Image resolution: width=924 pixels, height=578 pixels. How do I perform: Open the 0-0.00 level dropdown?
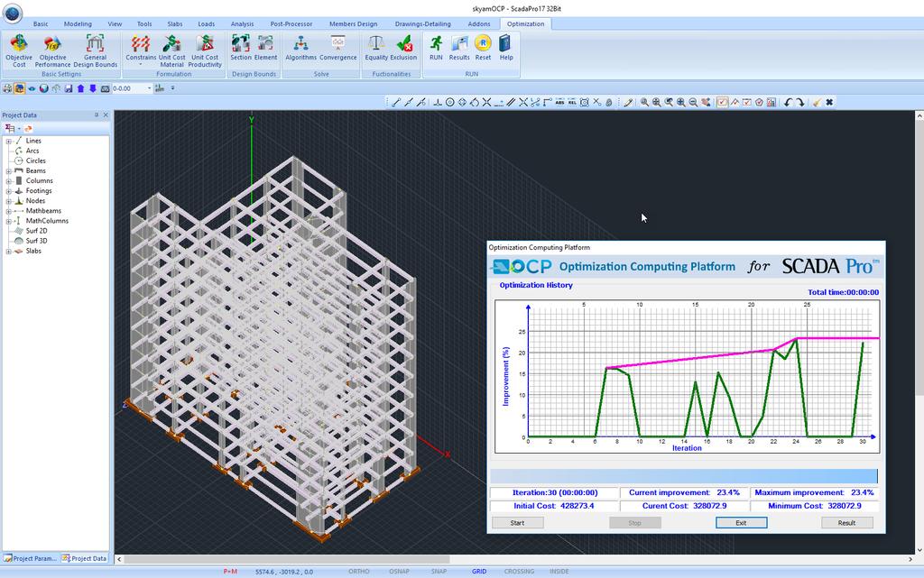(x=149, y=88)
